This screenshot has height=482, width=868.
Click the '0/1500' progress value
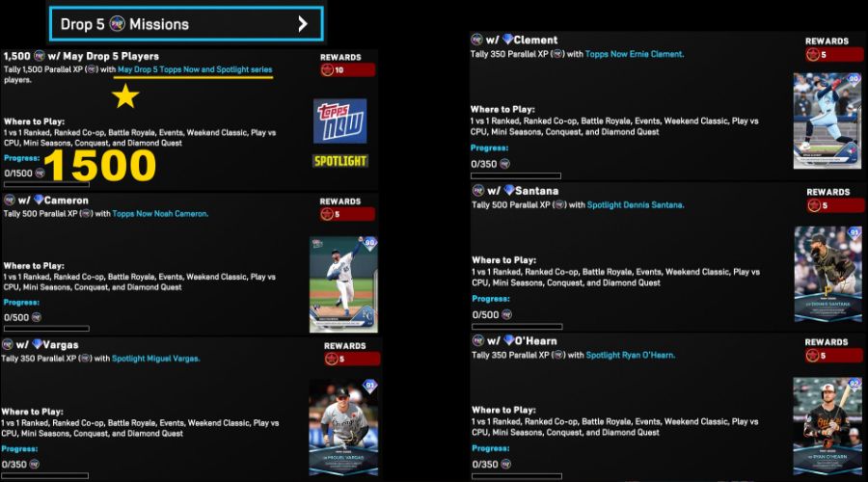[x=18, y=174]
